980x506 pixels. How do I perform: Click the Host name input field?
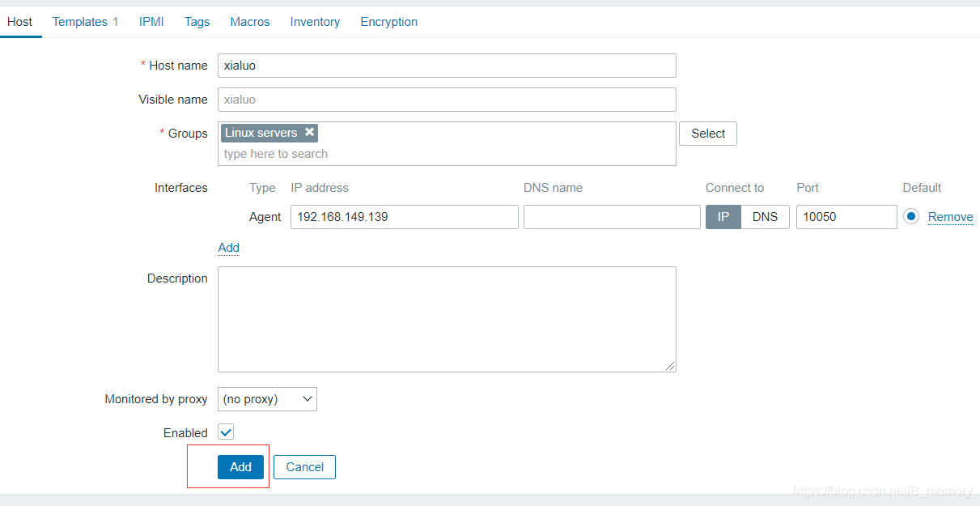447,66
